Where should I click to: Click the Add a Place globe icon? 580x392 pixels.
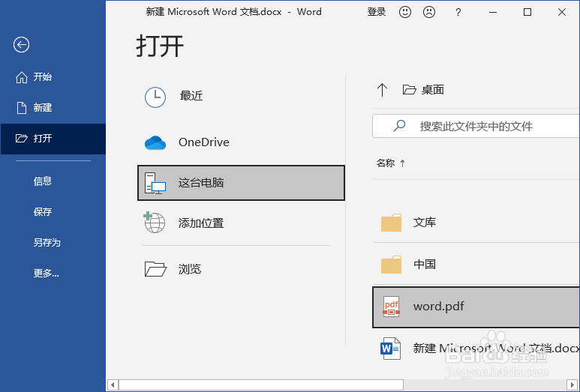pos(155,223)
